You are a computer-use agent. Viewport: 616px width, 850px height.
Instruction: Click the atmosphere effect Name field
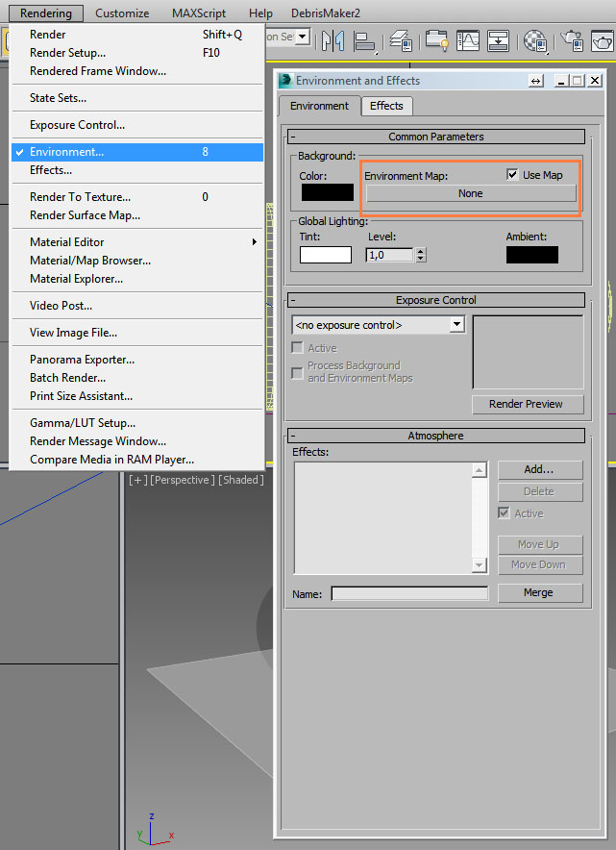(x=409, y=593)
